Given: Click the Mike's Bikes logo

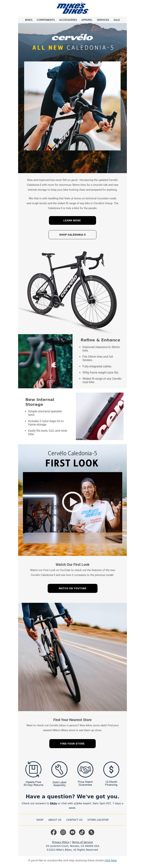Looking at the screenshot, I should (x=72, y=8).
